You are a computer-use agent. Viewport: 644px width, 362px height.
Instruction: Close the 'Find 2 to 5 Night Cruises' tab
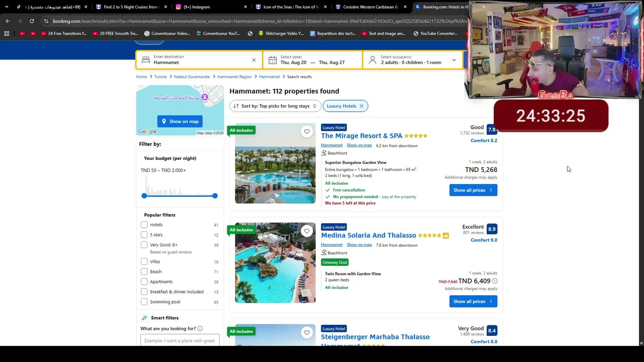166,7
